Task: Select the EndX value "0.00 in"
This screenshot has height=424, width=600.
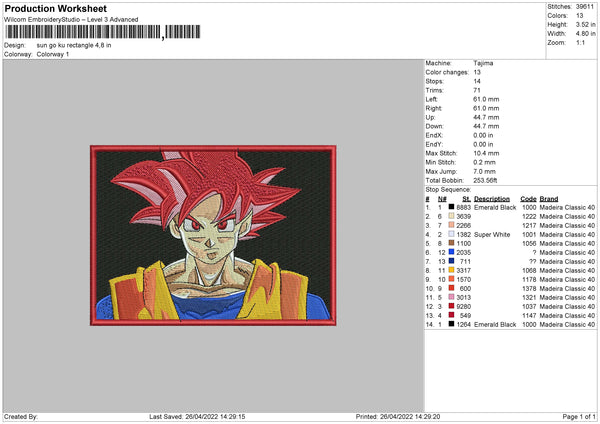Action: 483,135
